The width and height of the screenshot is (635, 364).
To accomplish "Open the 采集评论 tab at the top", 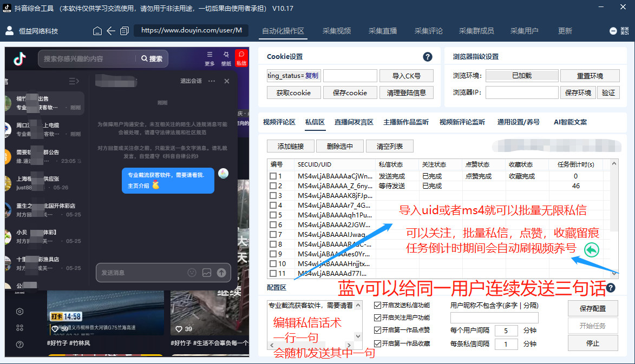I will coord(428,31).
